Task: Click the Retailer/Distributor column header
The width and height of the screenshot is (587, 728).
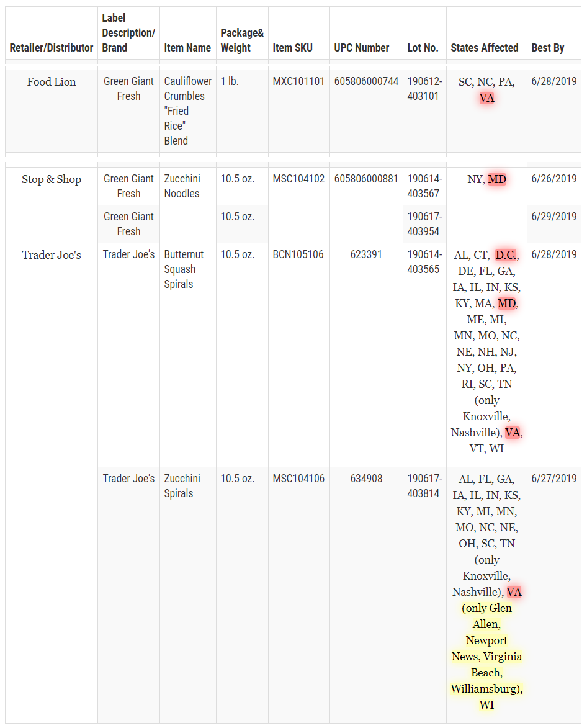Action: 52,48
